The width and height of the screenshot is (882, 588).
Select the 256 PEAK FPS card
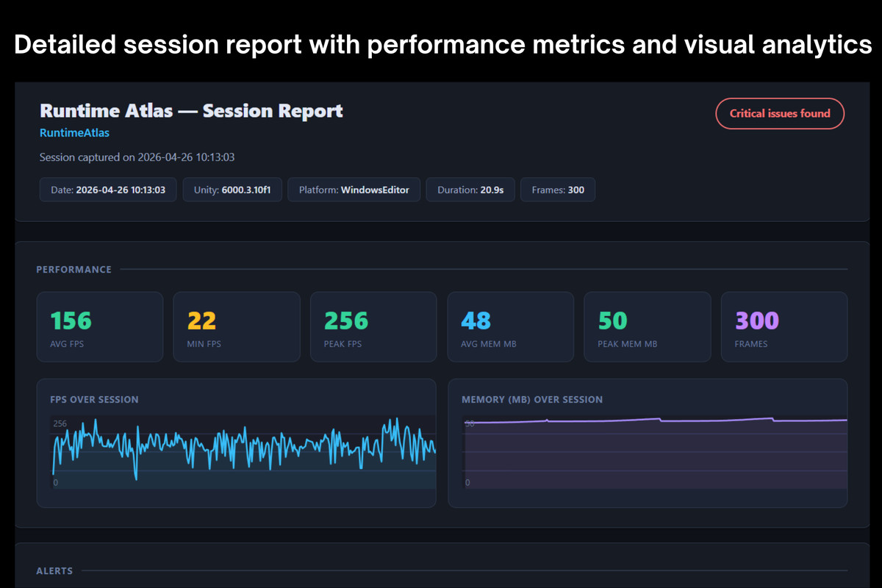[x=373, y=327]
